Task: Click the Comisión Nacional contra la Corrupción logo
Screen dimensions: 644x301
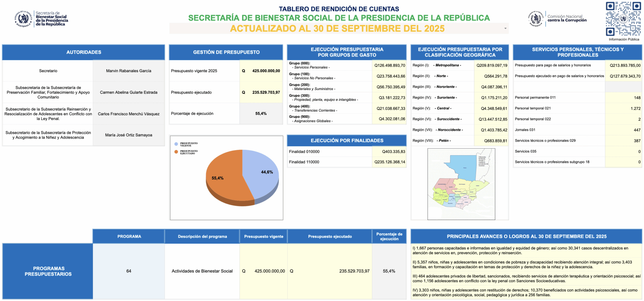Action: [x=557, y=19]
